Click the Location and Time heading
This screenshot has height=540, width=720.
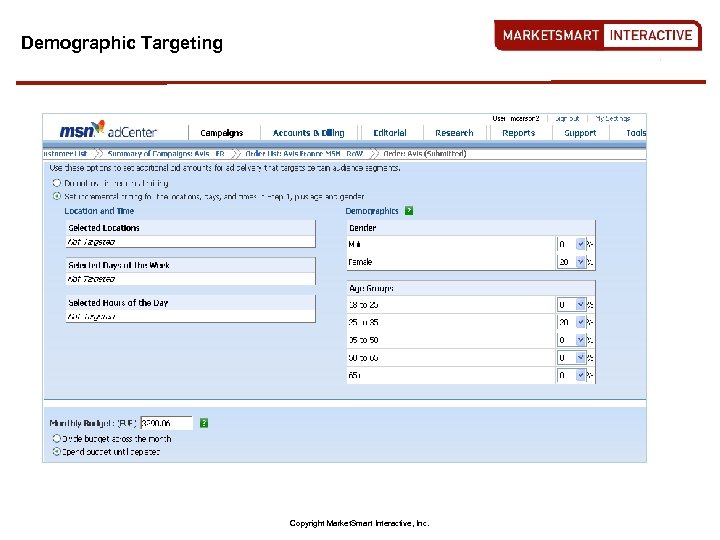pyautogui.click(x=99, y=211)
